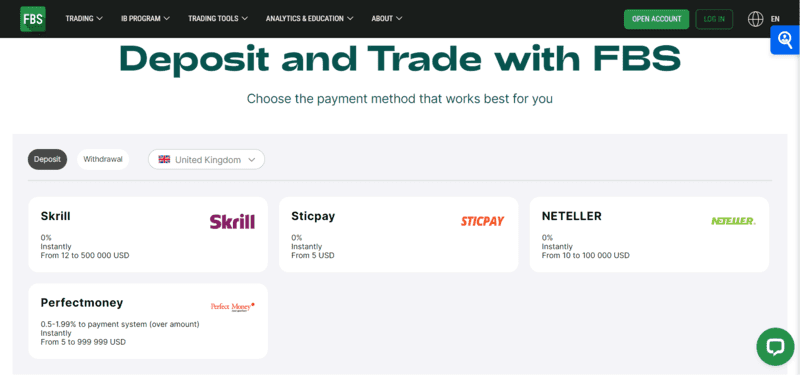The height and width of the screenshot is (375, 800).
Task: Click the '0.5-1.99% to payment system' text
Action: (120, 324)
